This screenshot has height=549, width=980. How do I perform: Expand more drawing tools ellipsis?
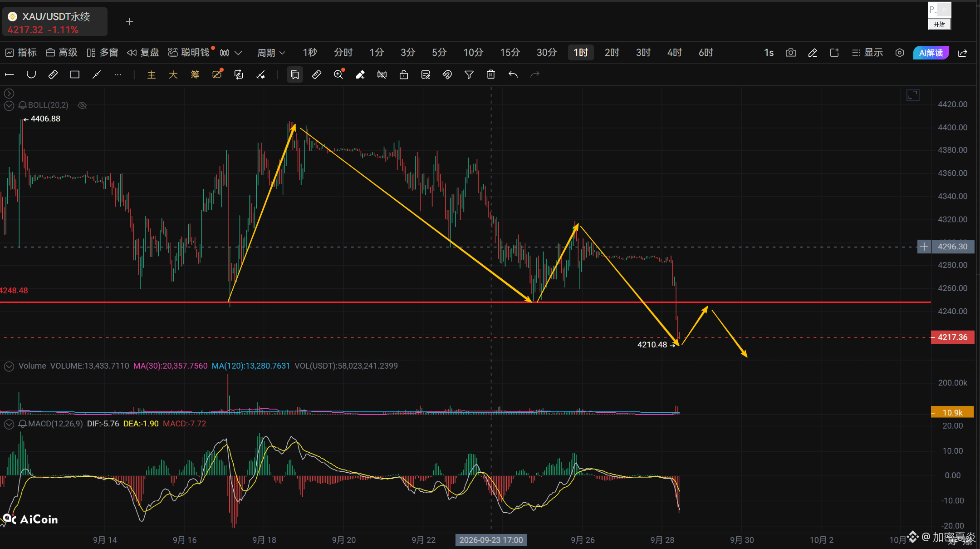pos(118,74)
